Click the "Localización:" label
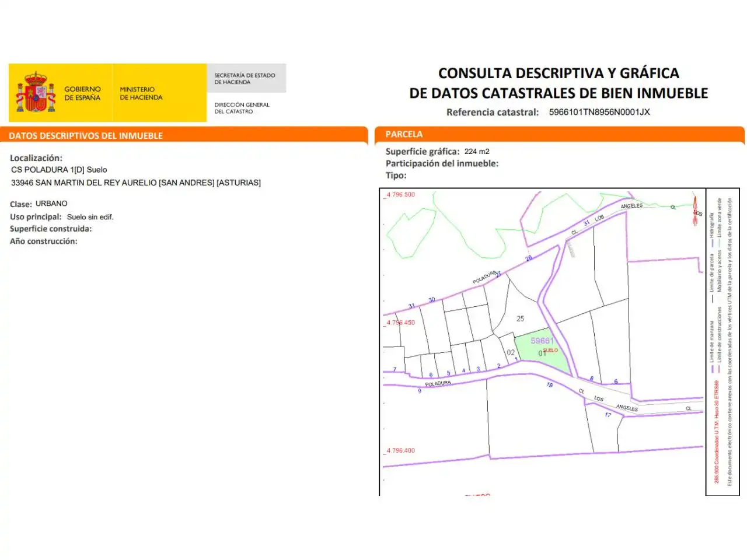The height and width of the screenshot is (560, 747). 36,158
